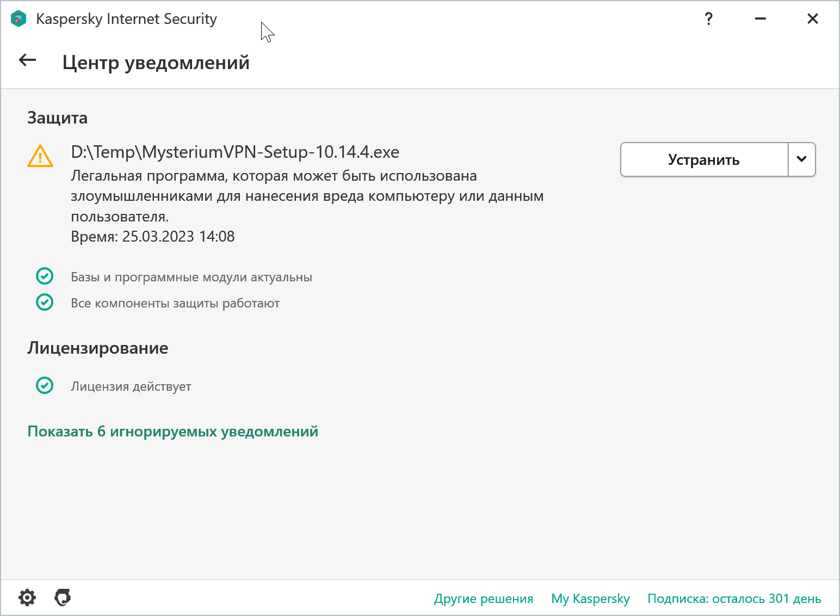Click the warning triangle next to MysteriumVPN alert
This screenshot has height=616, width=840.
[40, 157]
